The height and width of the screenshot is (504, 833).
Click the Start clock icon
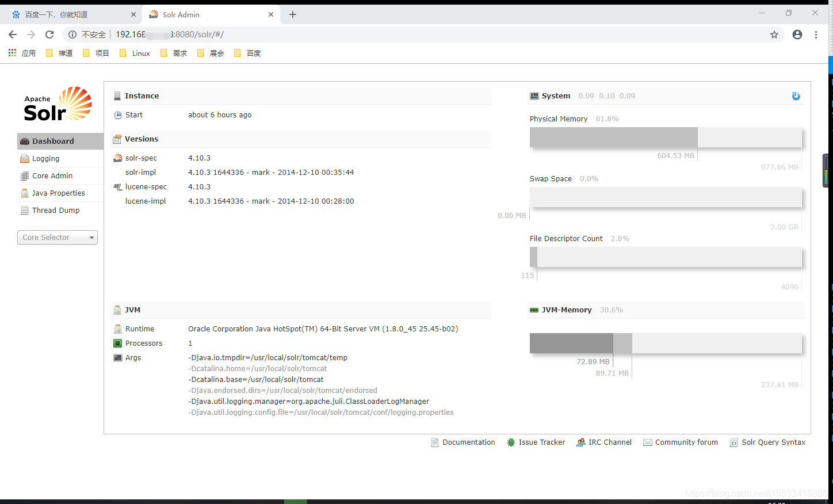(118, 115)
